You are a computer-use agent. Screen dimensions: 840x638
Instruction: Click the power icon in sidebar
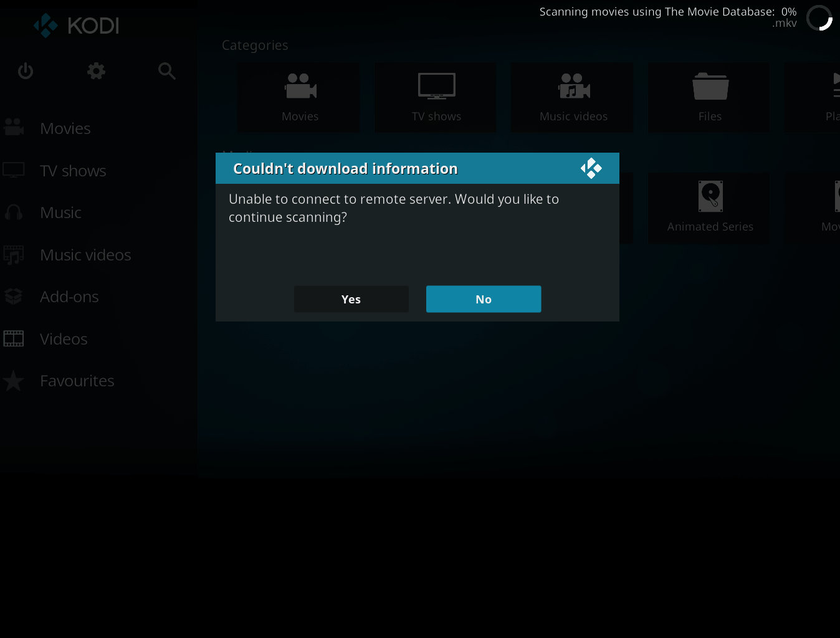26,71
